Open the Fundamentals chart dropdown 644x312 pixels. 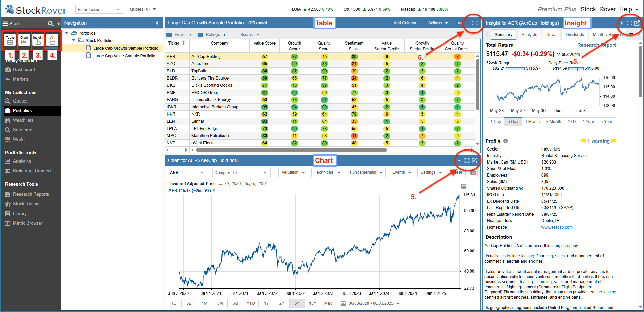tap(366, 172)
